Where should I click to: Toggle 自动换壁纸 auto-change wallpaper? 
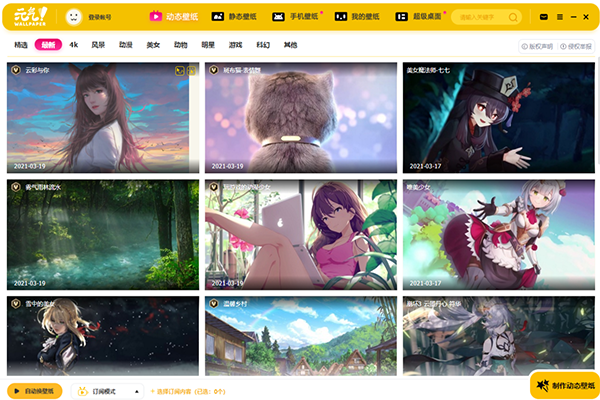tap(35, 390)
